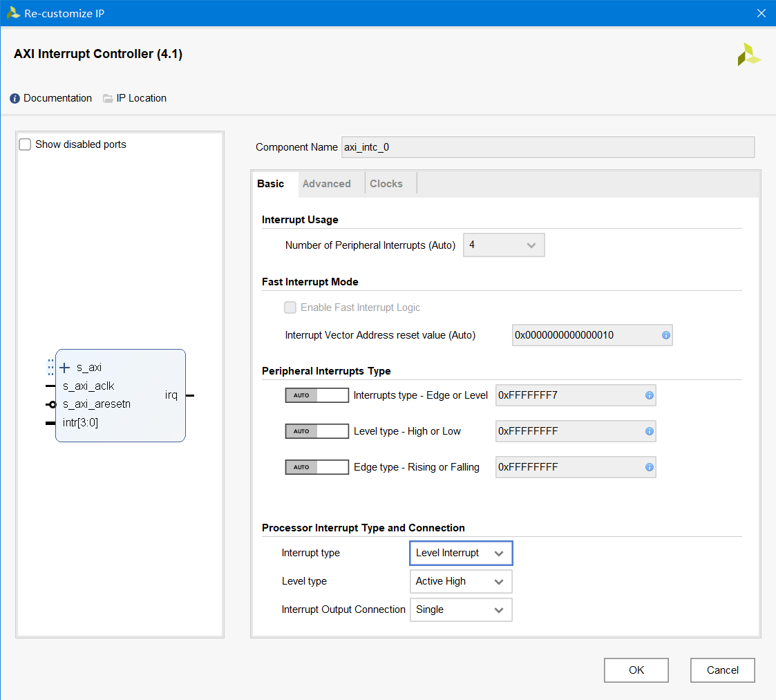Toggle AUTO switch for Edge type Rising or Falling
Screen dimensions: 776x700
316,467
